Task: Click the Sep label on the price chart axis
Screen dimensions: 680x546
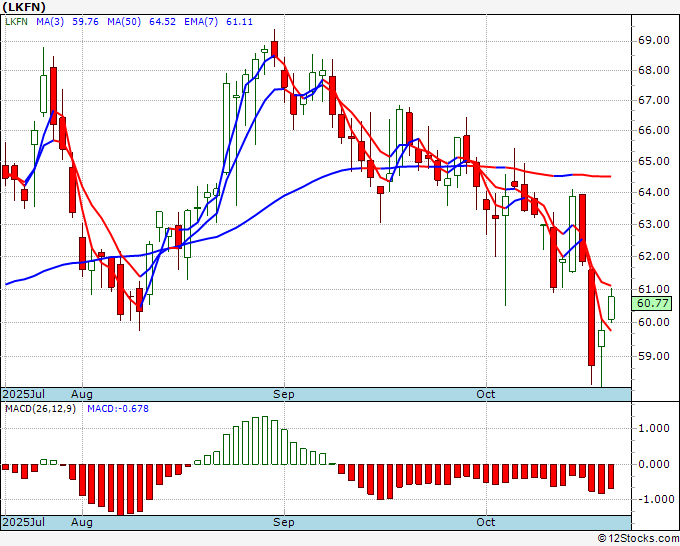Action: (284, 394)
